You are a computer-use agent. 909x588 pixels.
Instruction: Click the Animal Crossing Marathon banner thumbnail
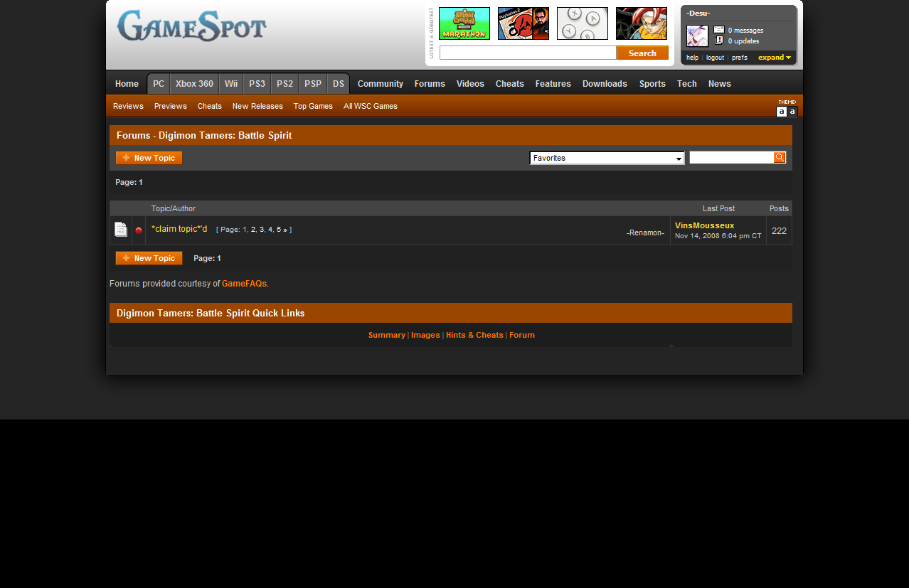coord(464,23)
